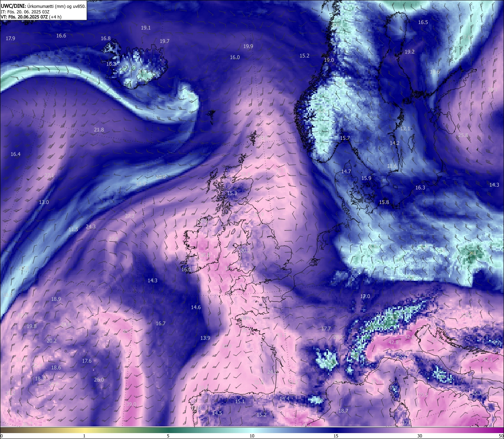Click the 39.0 value near the bottom

(x=131, y=404)
